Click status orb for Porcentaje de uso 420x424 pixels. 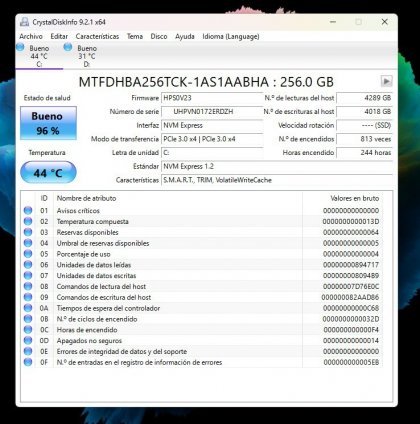click(28, 254)
